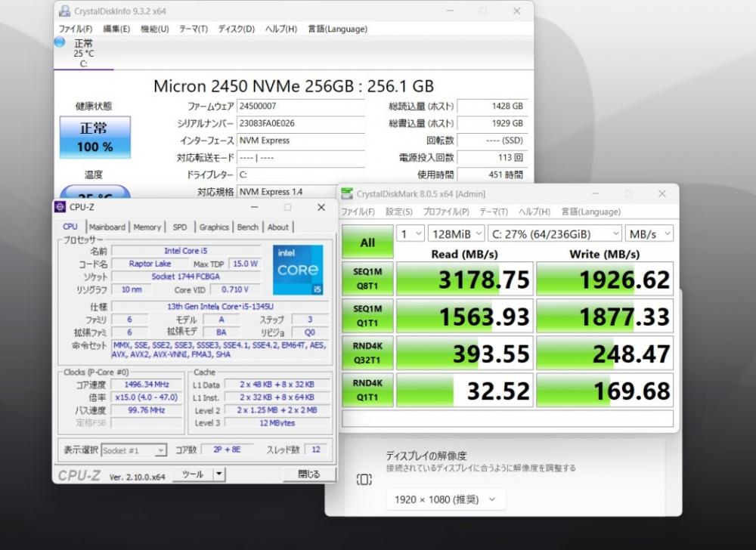Viewport: 756px width, 550px height.
Task: Run the SEQ1M Q8T1 test
Action: point(367,278)
